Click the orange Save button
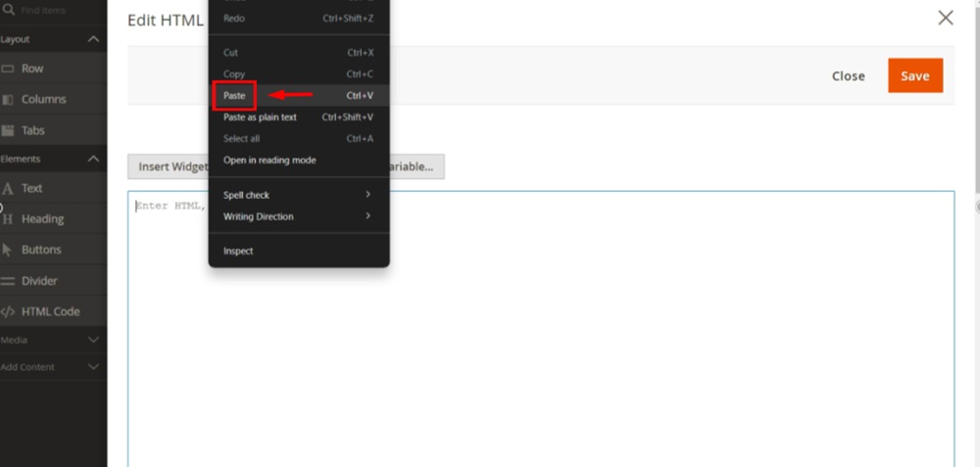Image resolution: width=980 pixels, height=467 pixels. [x=915, y=75]
